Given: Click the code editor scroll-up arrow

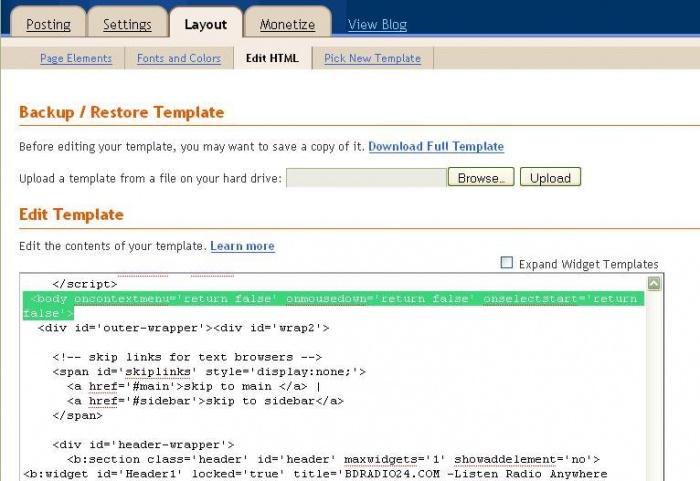Looking at the screenshot, I should click(654, 283).
